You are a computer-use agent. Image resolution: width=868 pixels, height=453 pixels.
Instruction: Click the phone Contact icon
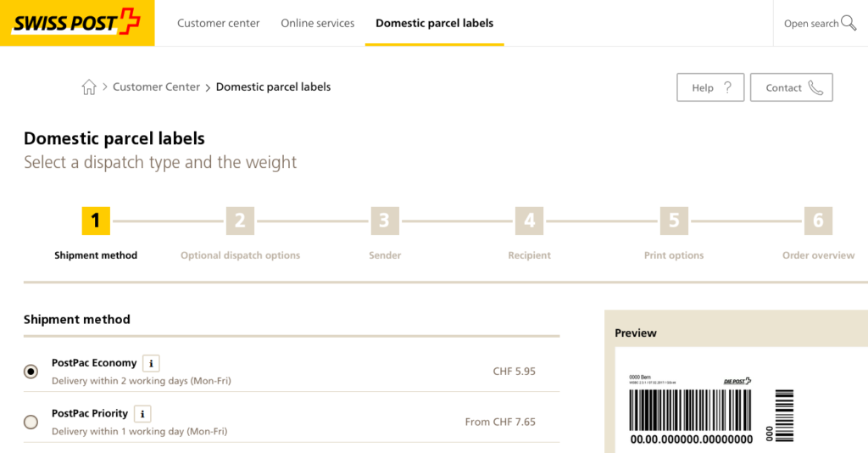coord(815,87)
